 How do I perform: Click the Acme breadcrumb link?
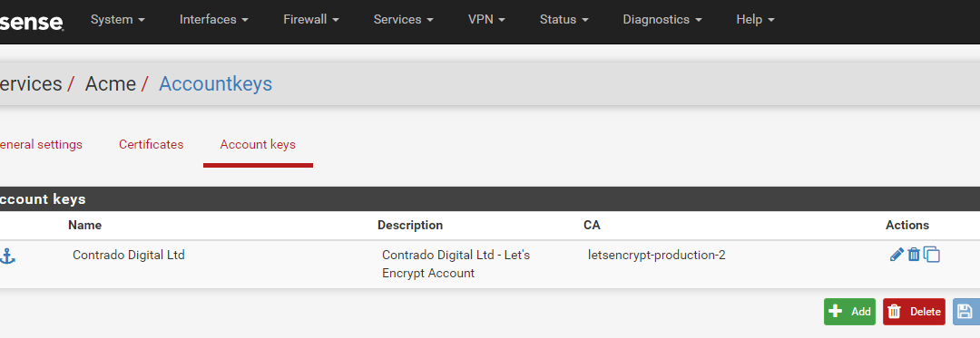click(111, 83)
